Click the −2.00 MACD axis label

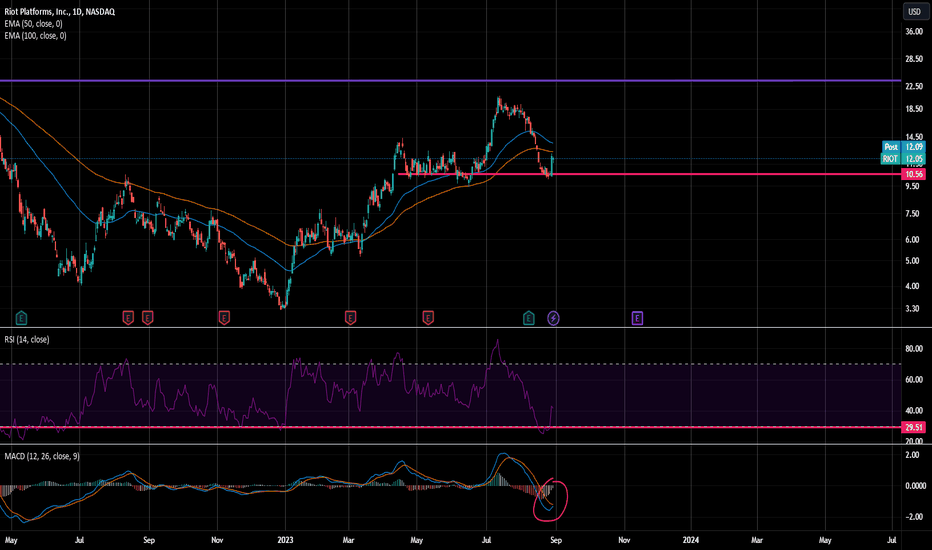914,517
